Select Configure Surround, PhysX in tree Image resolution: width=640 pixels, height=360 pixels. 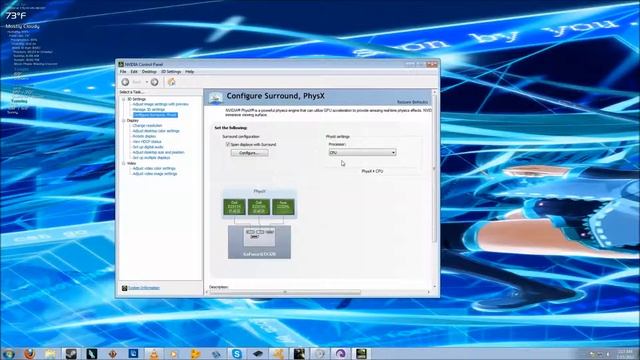point(155,115)
